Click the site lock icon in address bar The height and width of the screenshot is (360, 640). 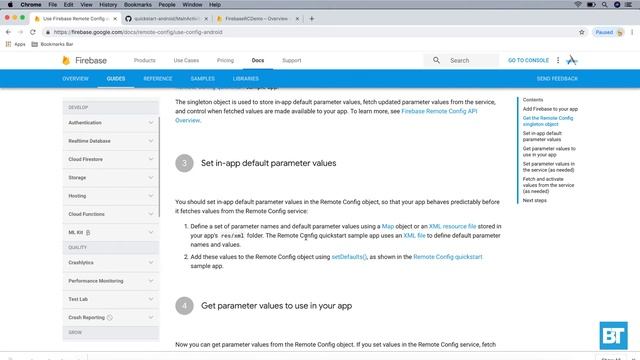tap(48, 32)
